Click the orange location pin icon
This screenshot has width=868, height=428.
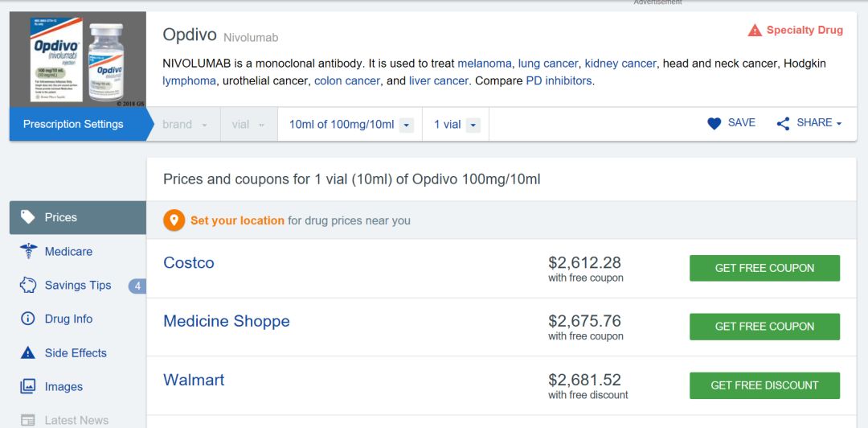coord(174,220)
